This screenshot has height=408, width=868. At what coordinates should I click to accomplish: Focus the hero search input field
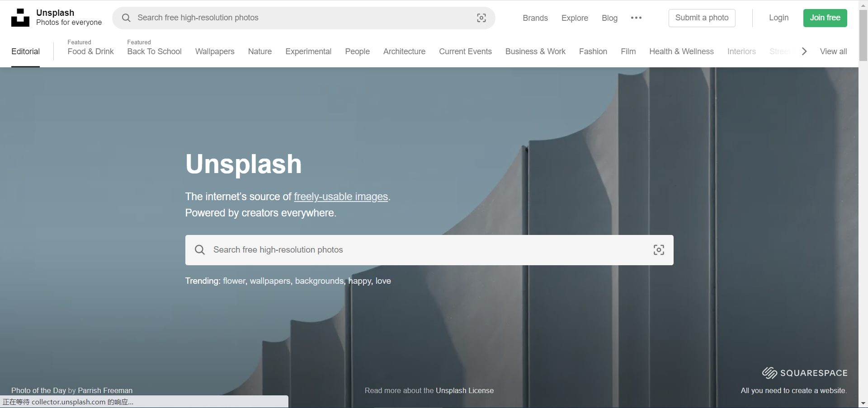(x=429, y=250)
